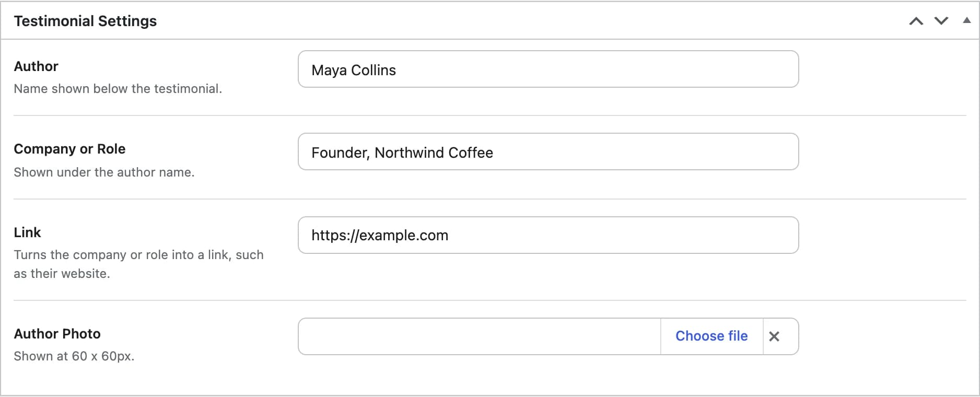Click the Author label
This screenshot has width=980, height=397.
(x=36, y=66)
